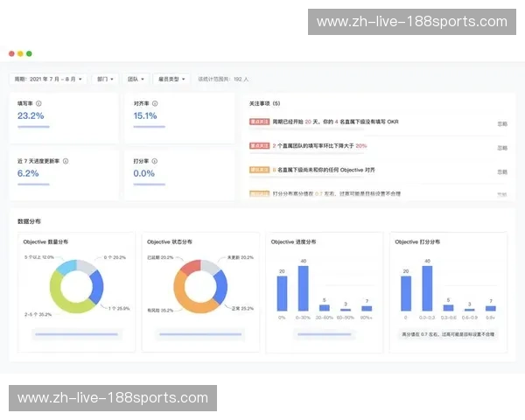
Task: Dismiss the Objective 对齐 alert with 忽略
Action: tap(501, 171)
